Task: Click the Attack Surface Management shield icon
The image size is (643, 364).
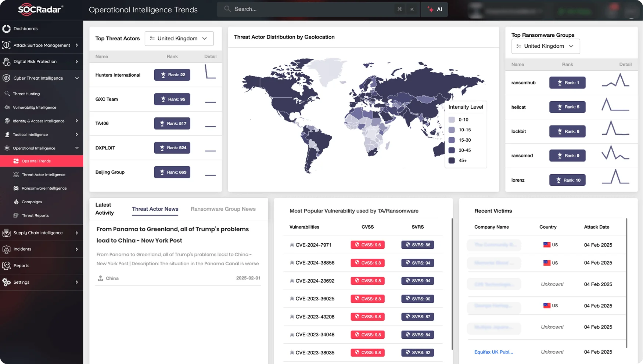Action: click(x=6, y=45)
